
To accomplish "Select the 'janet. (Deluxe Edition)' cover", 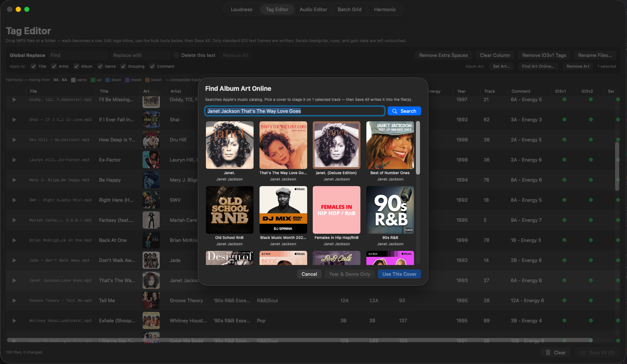I will 337,145.
